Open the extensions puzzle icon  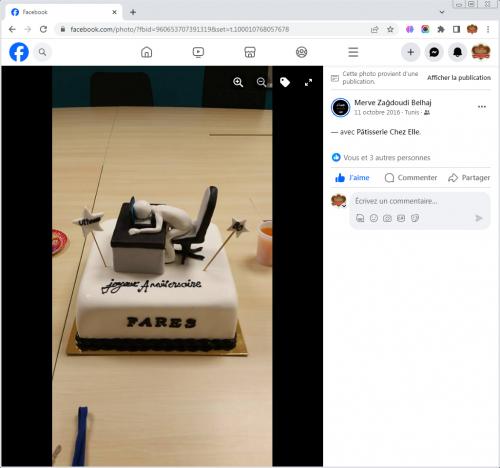click(441, 29)
